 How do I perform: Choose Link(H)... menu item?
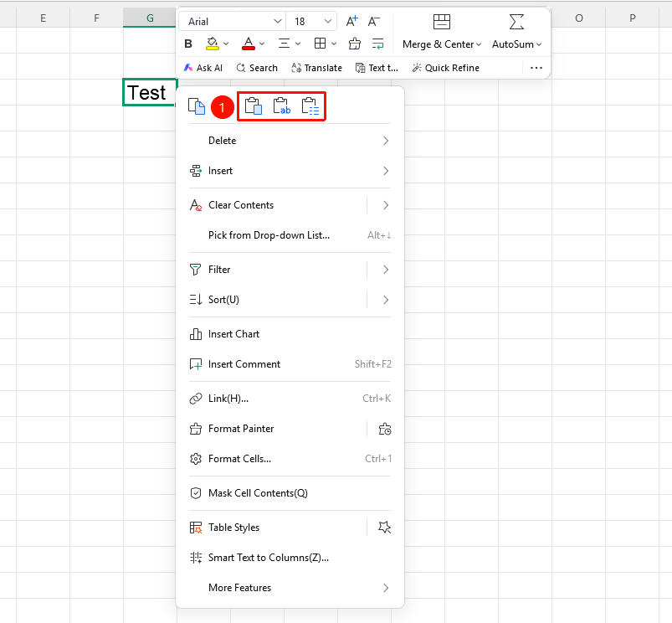(290, 399)
